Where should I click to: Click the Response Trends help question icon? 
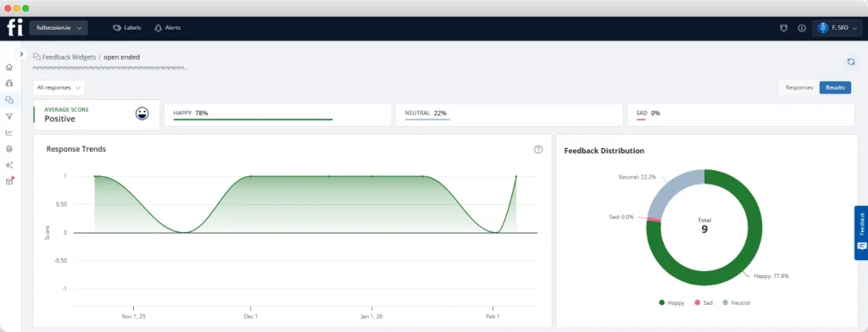pos(538,149)
